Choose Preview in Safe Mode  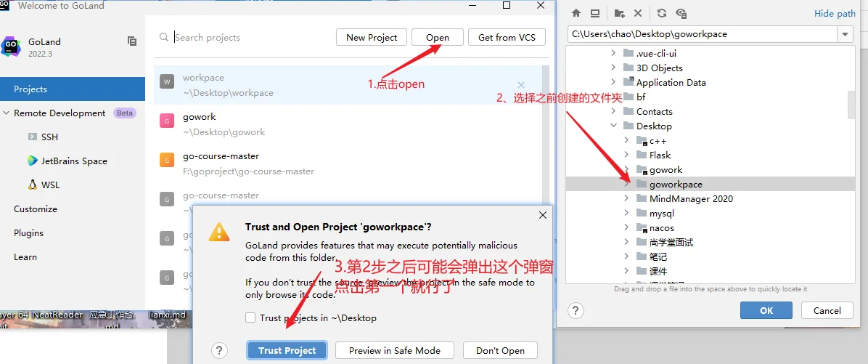click(x=395, y=350)
